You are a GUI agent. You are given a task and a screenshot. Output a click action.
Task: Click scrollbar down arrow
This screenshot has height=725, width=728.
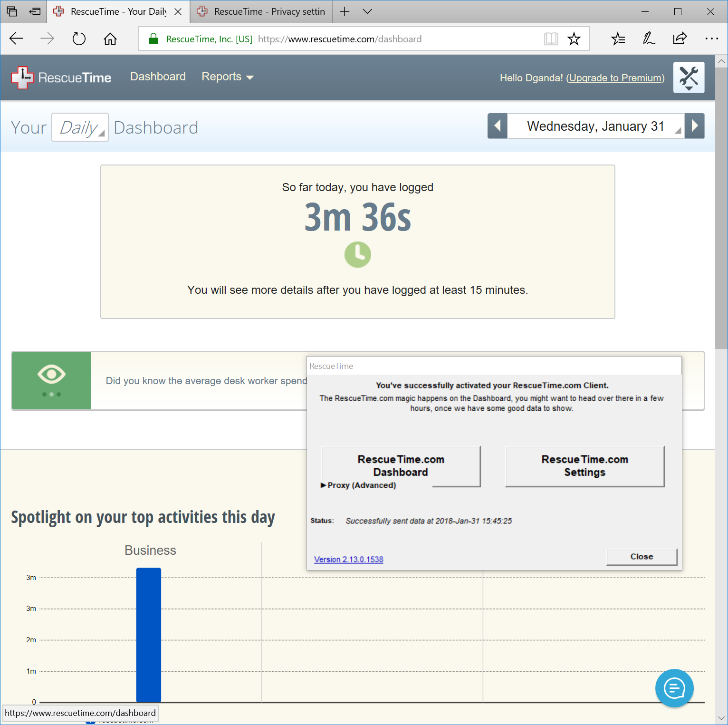[721, 718]
